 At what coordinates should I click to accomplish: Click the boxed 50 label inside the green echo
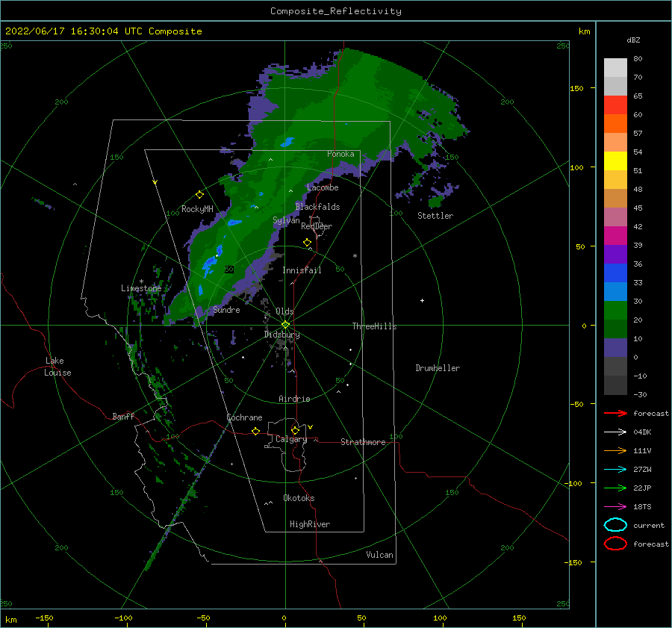[x=229, y=270]
